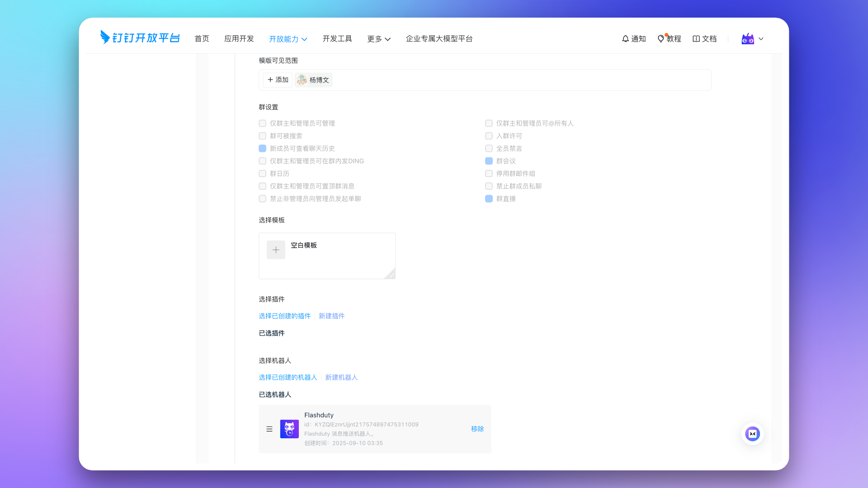868x488 pixels.
Task: Click the plus icon in 空白模板 card
Action: click(276, 250)
